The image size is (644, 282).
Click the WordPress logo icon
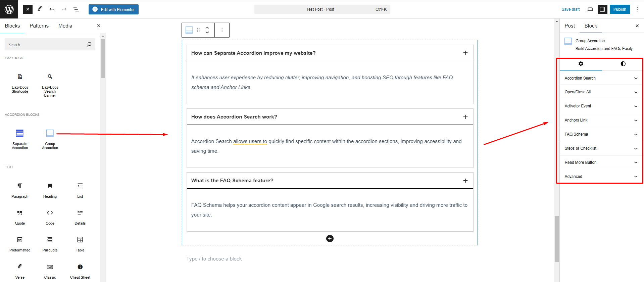[x=9, y=9]
